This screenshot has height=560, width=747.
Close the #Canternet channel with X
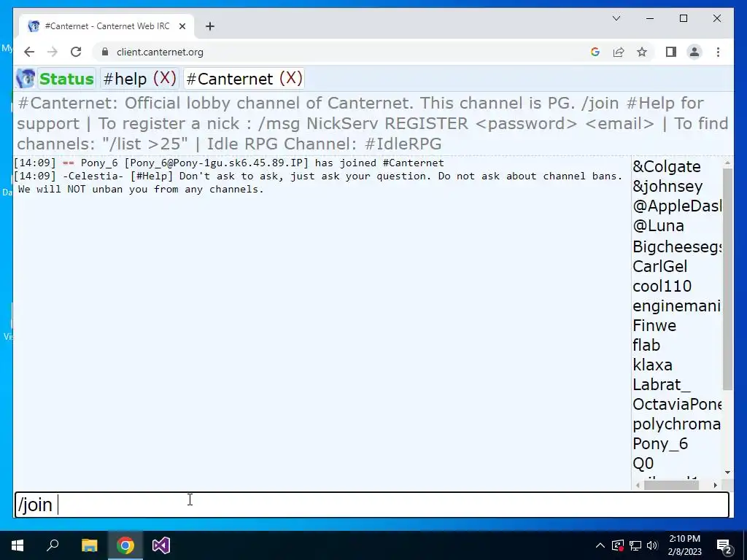coord(290,77)
